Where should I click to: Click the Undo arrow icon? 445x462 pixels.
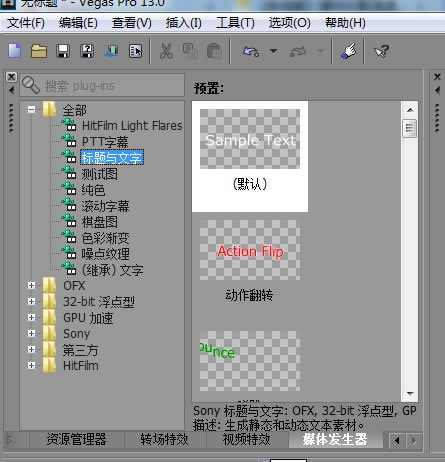[251, 51]
